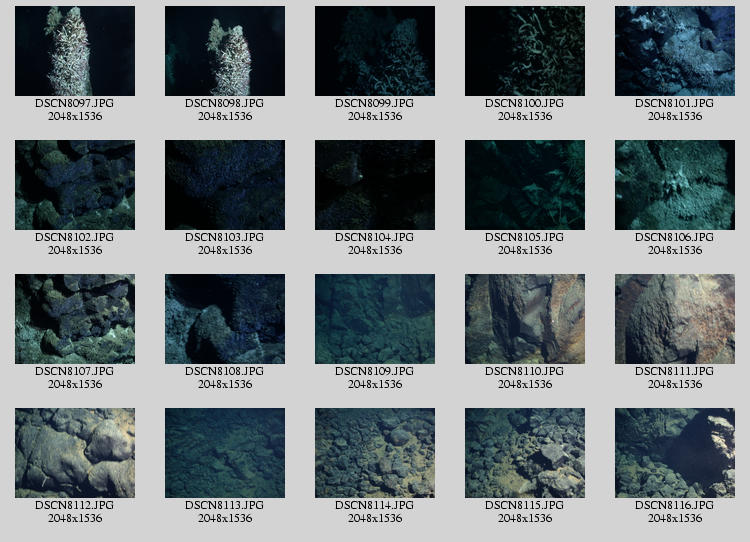
Task: Open DSCN8102.JPG picture thumbnail
Action: 75,185
